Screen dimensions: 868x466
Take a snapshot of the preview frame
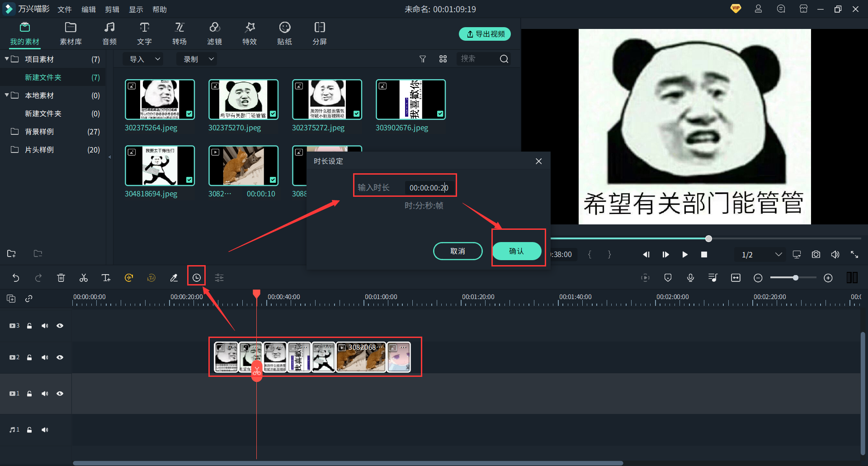[x=816, y=254]
